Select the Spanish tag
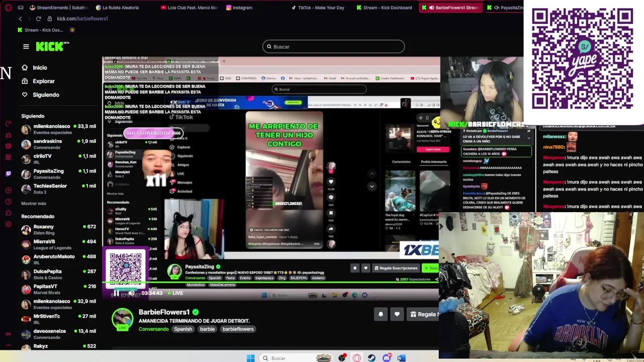 183,329
